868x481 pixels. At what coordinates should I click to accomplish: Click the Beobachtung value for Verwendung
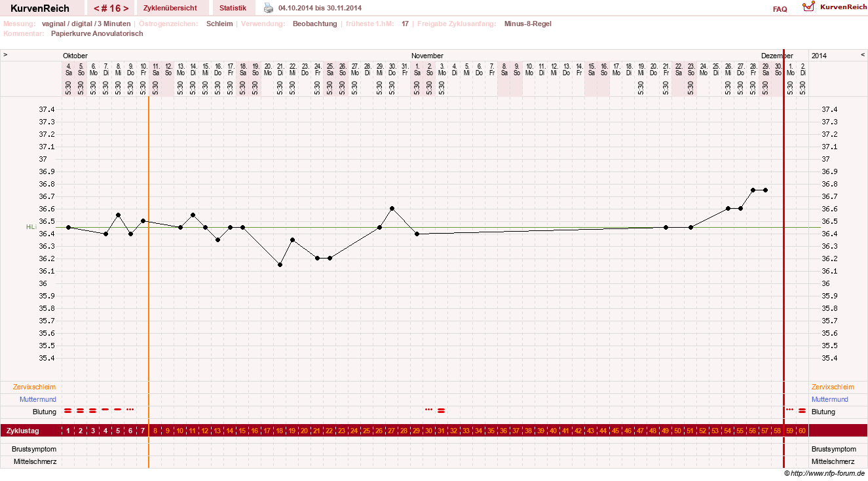pyautogui.click(x=315, y=24)
